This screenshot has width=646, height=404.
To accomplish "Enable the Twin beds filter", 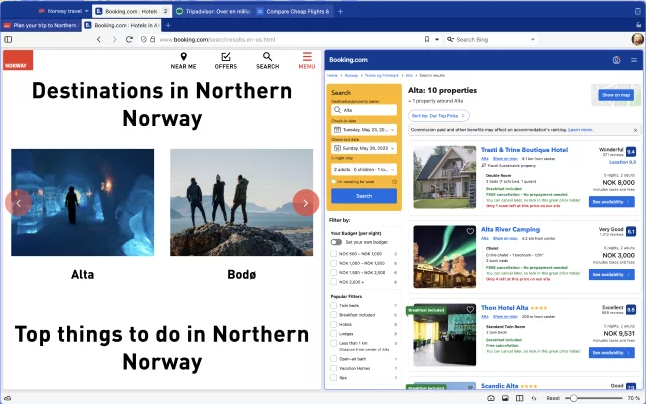I will tap(334, 306).
